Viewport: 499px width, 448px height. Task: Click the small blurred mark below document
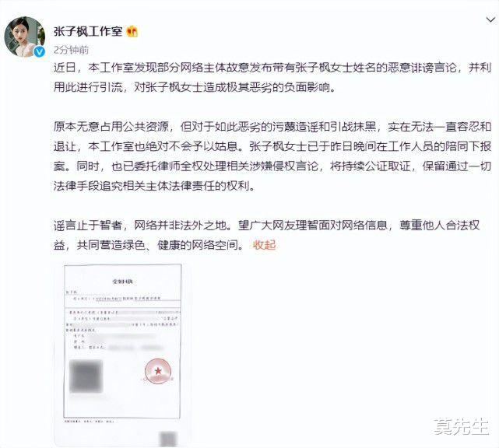168,439
